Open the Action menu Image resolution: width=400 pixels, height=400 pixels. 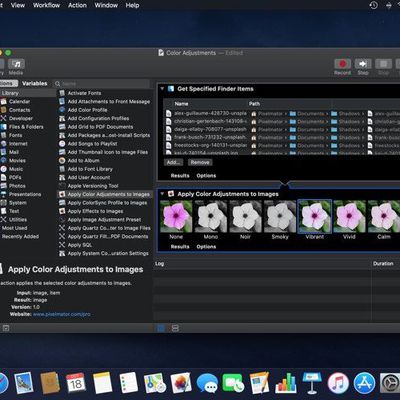point(77,5)
